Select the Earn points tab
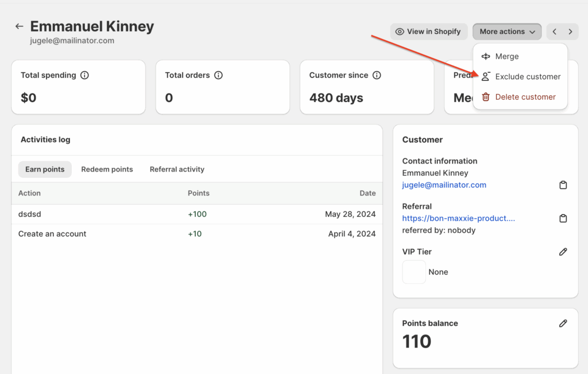Viewport: 588px width, 374px height. coord(45,169)
